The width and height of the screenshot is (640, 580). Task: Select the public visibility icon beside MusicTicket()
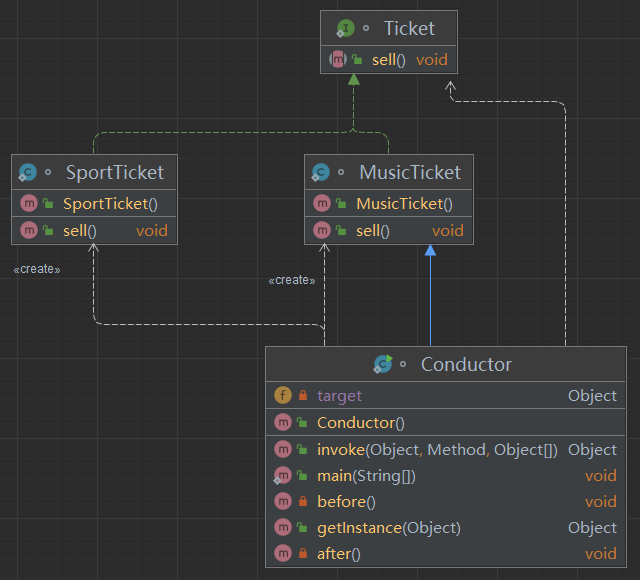point(341,203)
